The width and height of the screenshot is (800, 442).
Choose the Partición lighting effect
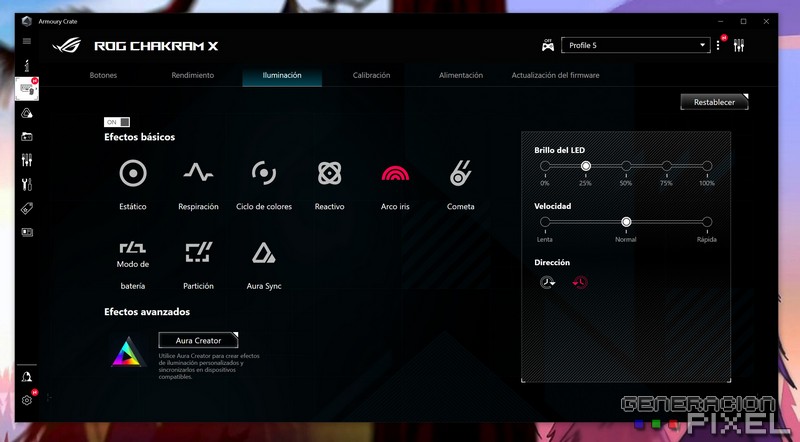pos(198,252)
